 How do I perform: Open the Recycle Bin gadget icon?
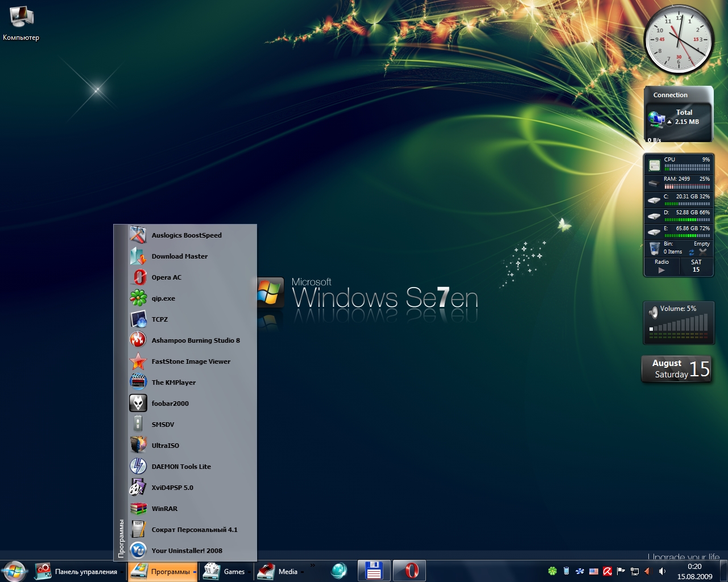pos(655,248)
